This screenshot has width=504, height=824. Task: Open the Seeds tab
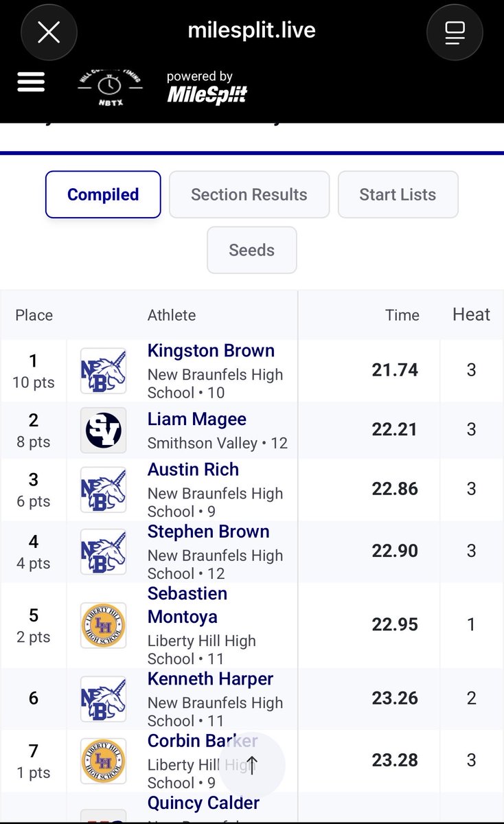coord(252,250)
